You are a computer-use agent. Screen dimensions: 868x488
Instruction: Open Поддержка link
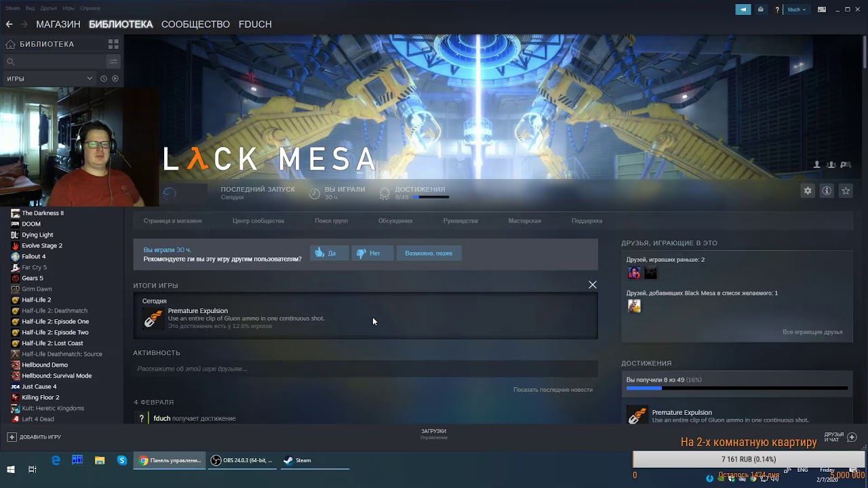587,221
